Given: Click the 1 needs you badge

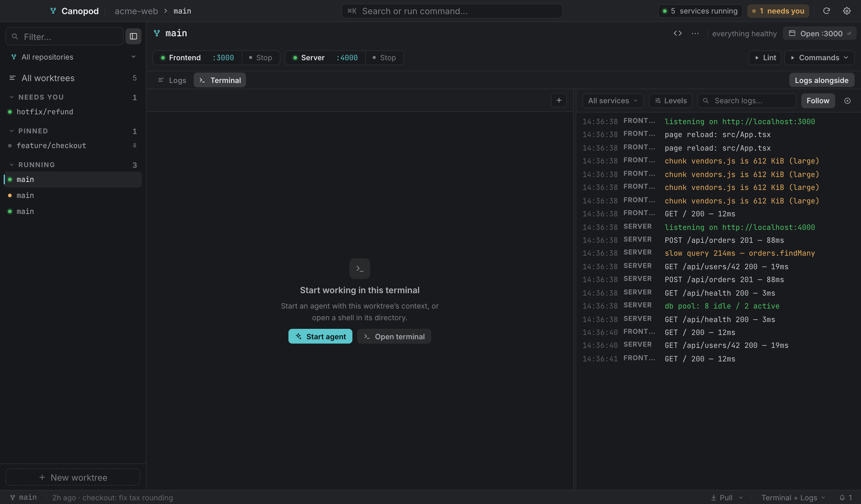Looking at the screenshot, I should coord(778,11).
